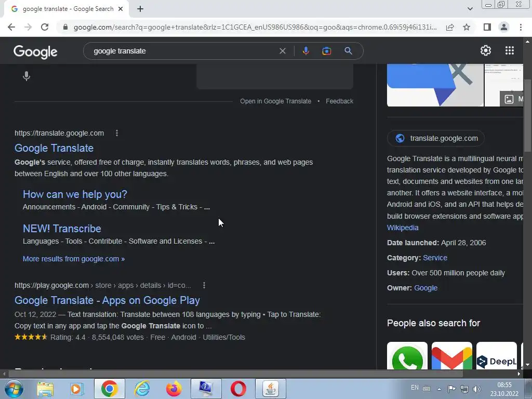Image resolution: width=532 pixels, height=399 pixels.
Task: Click the translate widget microphone icon
Action: point(26,76)
